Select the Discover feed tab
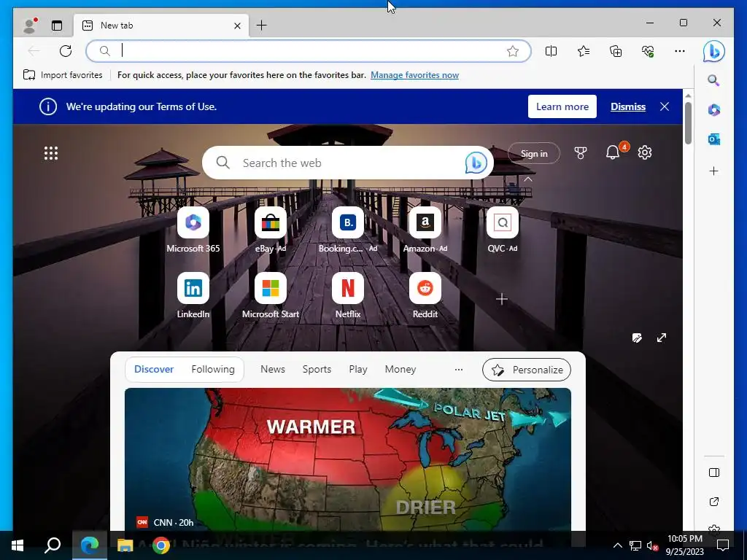This screenshot has width=747, height=560. tap(154, 369)
